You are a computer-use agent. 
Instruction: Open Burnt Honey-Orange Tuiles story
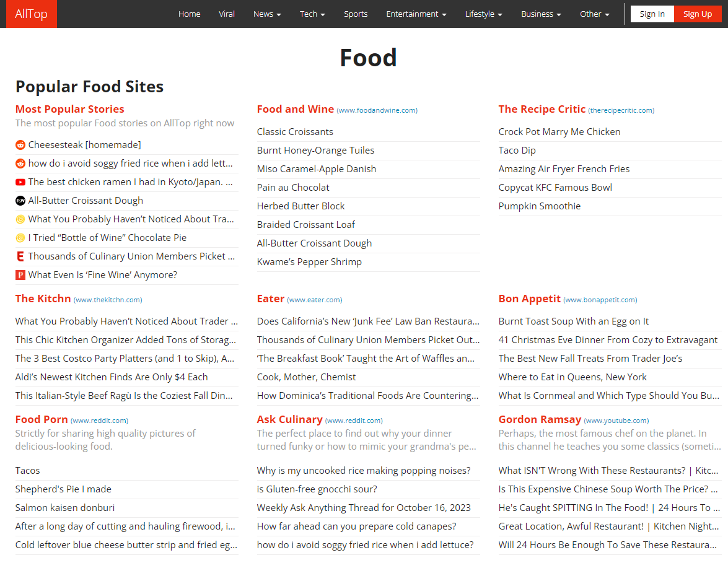316,151
